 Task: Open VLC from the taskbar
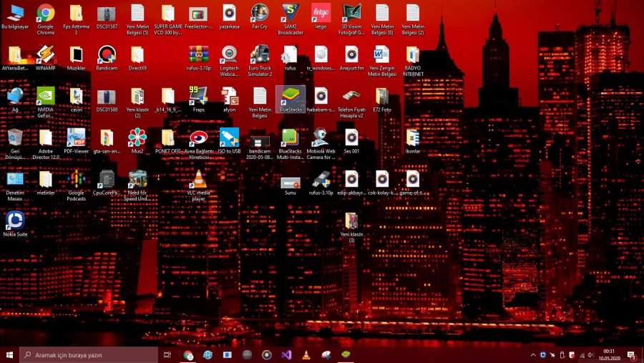click(x=306, y=355)
